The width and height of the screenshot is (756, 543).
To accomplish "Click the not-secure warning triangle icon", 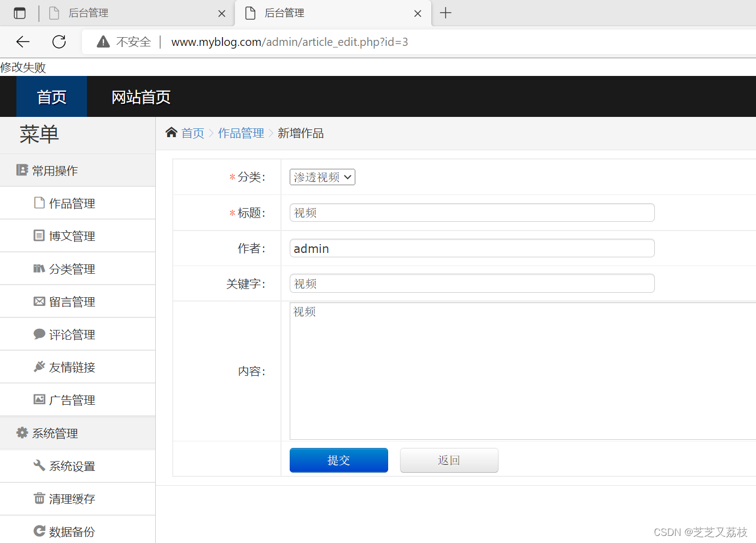I will 103,42.
